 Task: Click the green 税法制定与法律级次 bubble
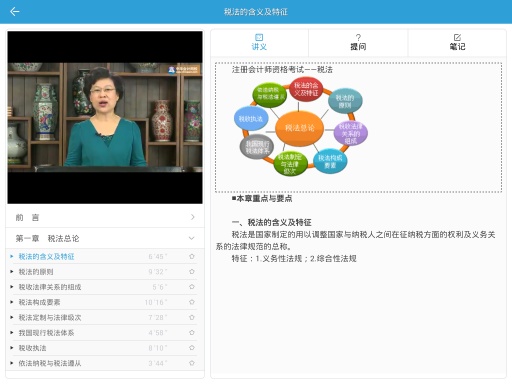point(290,164)
